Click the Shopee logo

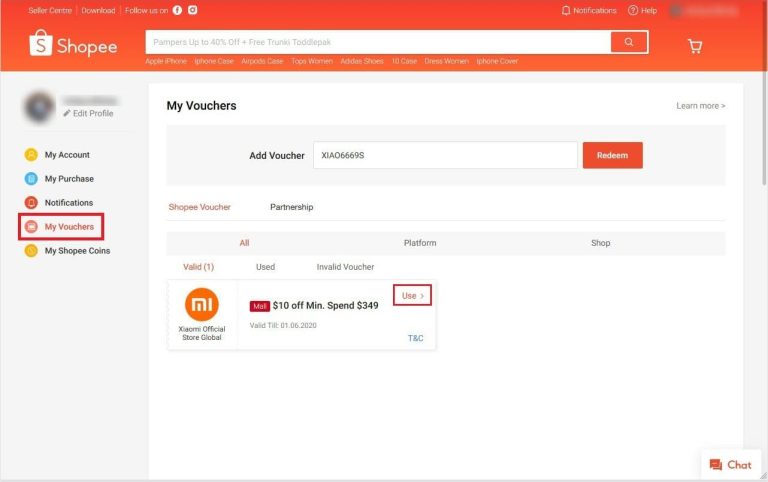tap(73, 44)
